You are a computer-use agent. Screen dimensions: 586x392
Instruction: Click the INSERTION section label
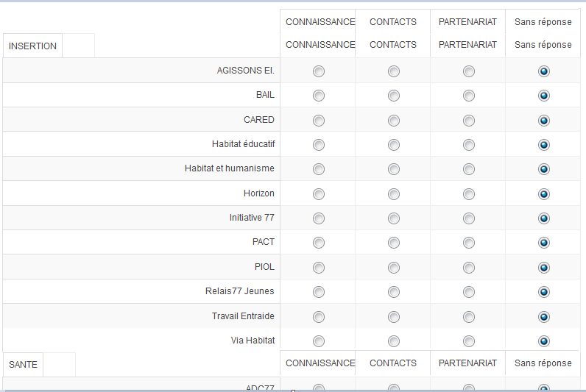pyautogui.click(x=32, y=46)
